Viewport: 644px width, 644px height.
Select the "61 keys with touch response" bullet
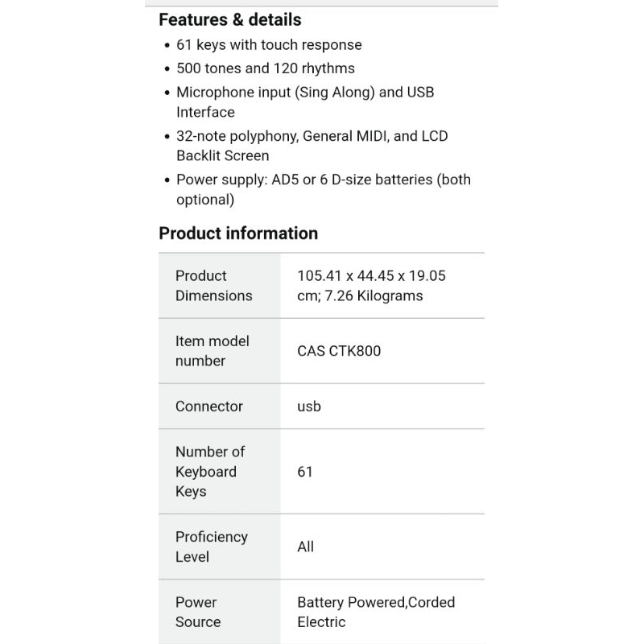point(269,45)
